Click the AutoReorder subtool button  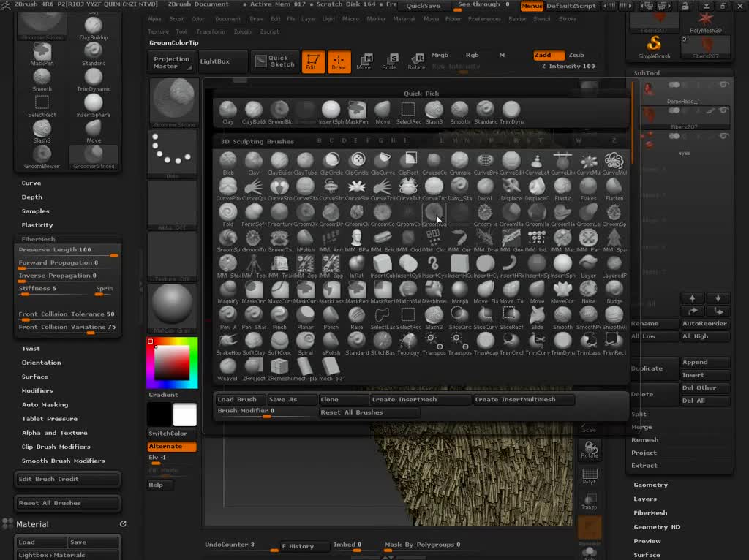[704, 324]
